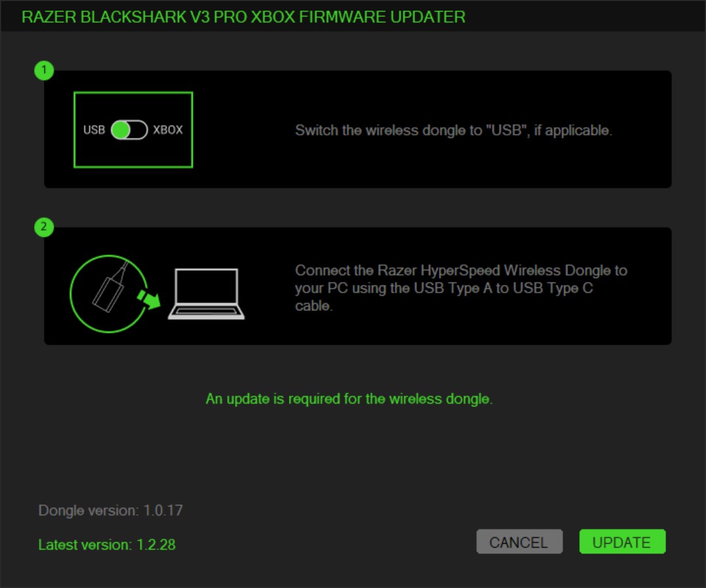Click the green step 1 number badge

click(x=44, y=71)
